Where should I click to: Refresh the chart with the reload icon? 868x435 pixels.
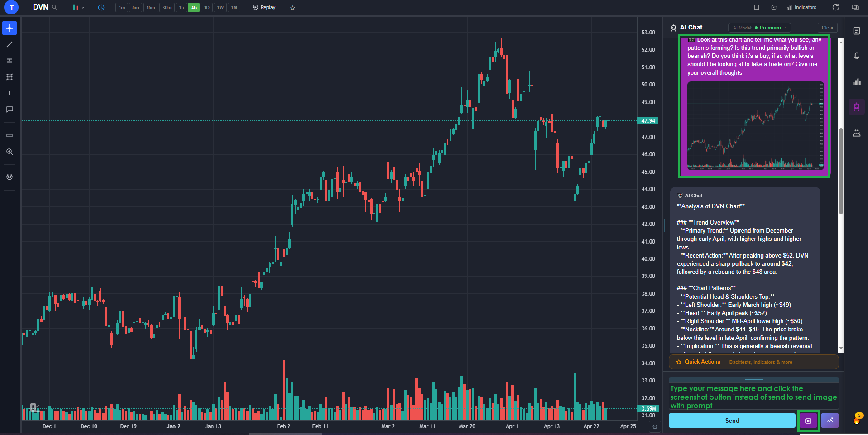tap(836, 7)
